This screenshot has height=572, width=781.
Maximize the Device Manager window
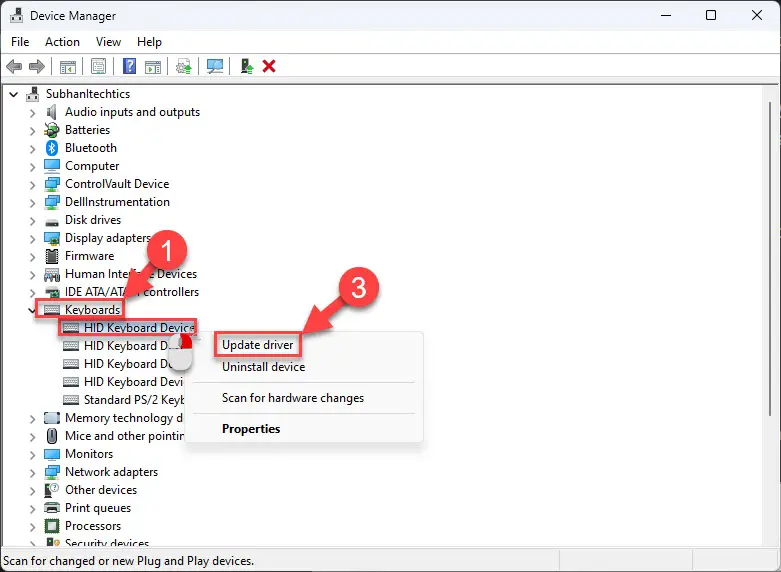[711, 15]
